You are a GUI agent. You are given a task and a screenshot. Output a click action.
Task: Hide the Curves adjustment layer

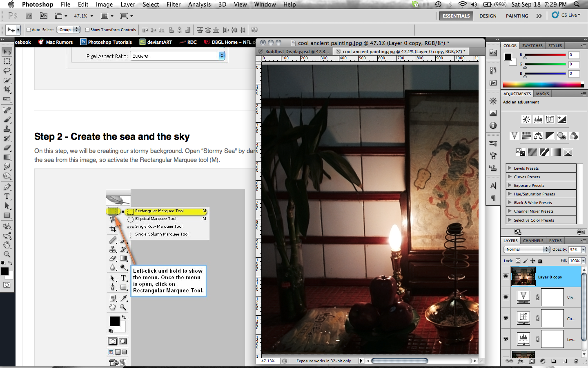506,318
